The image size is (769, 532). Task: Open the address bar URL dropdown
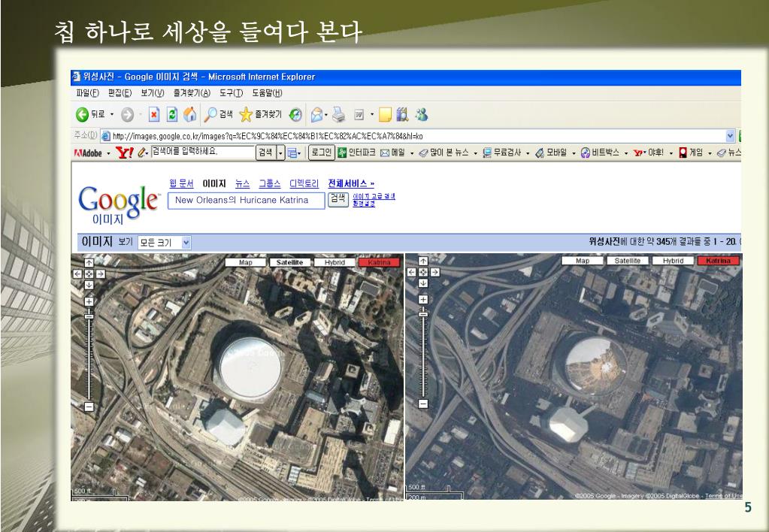[730, 136]
